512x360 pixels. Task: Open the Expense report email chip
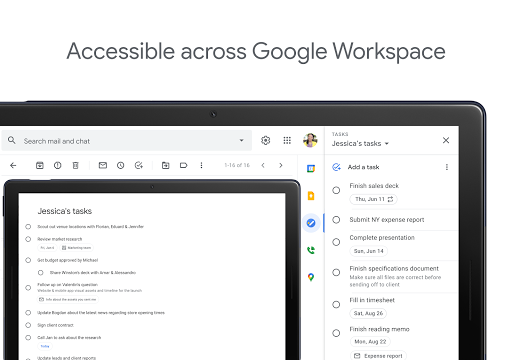[x=378, y=356]
